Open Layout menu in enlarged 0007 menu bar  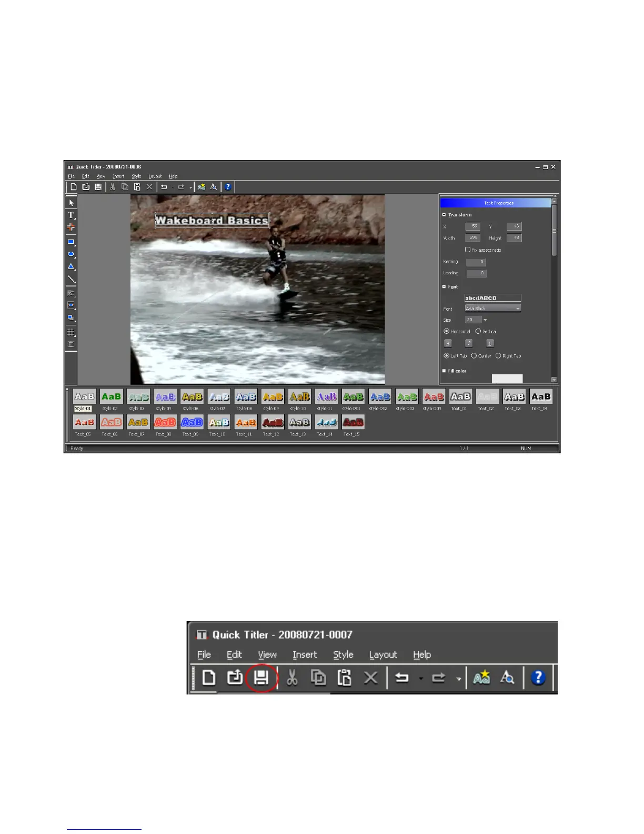coord(383,654)
